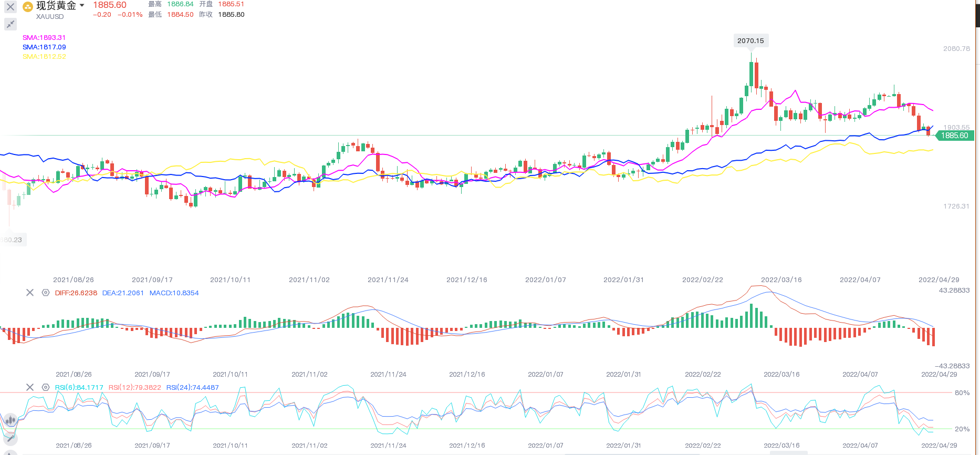Click the DIFF:26.6238 indicator label
980x455 pixels.
click(76, 293)
